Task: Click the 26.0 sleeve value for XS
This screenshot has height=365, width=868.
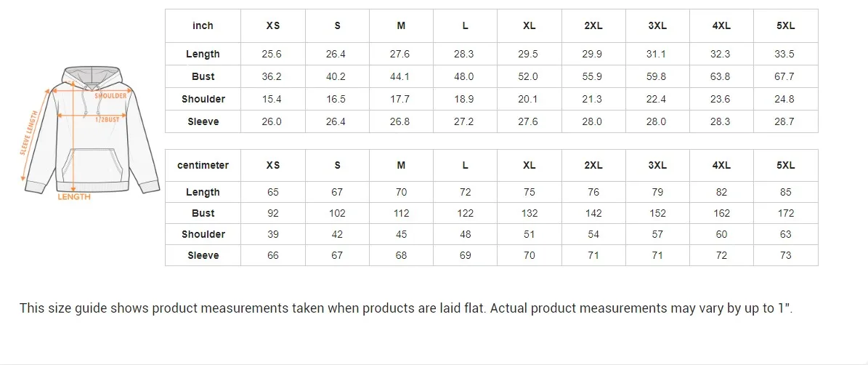Action: 273,121
